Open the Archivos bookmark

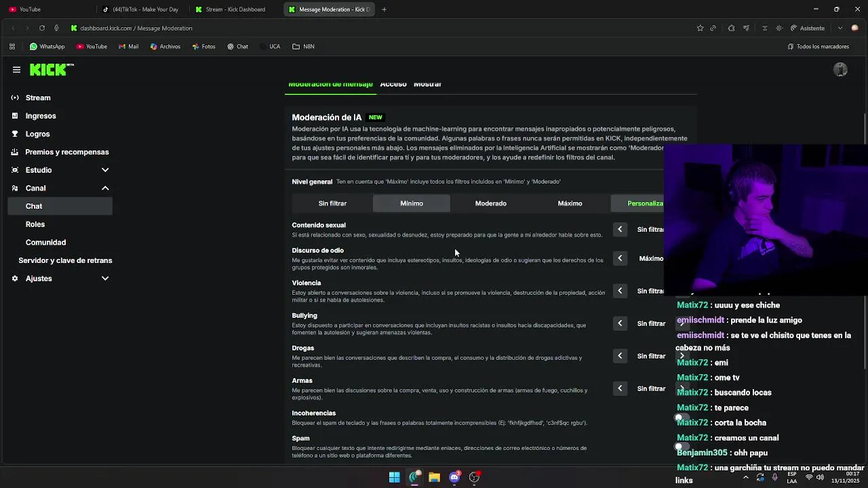click(165, 47)
